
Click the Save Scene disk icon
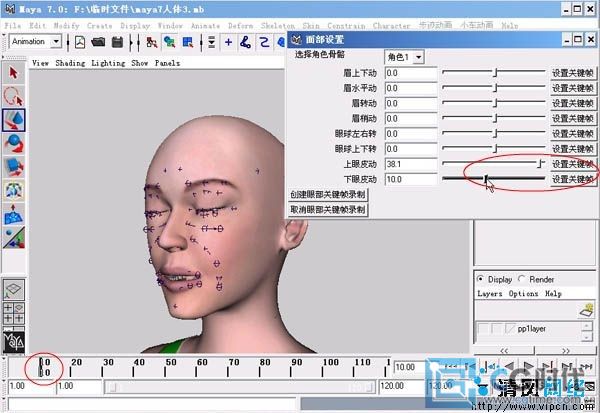coord(117,42)
